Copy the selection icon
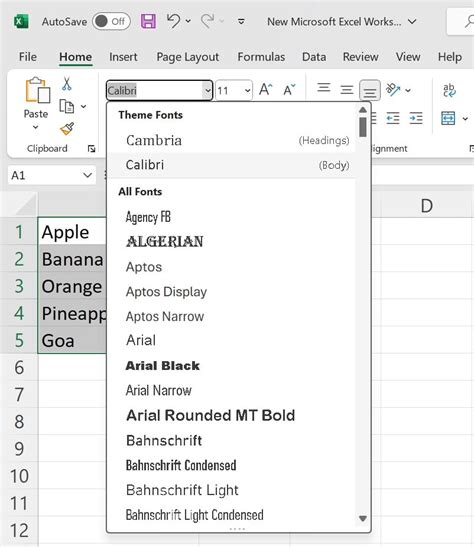The image size is (474, 547). click(x=67, y=106)
